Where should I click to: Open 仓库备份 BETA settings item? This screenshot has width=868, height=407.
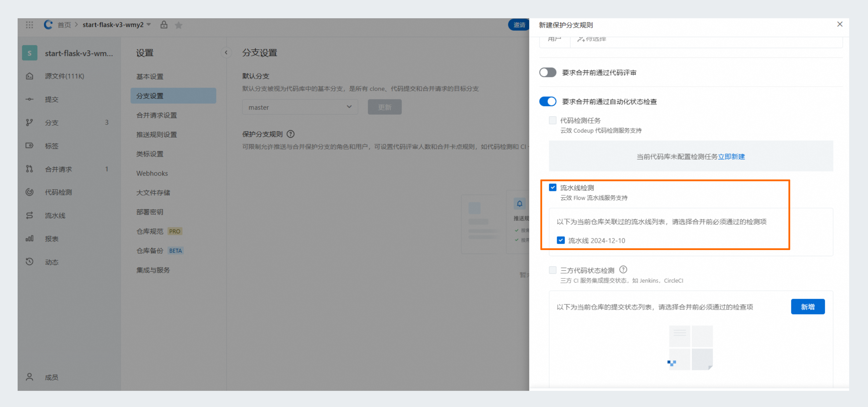173,251
